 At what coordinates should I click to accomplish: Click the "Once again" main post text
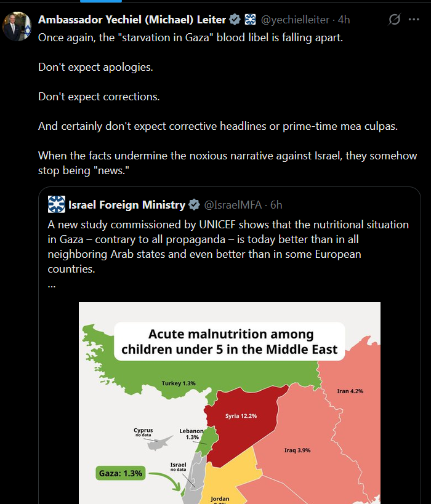click(x=190, y=38)
